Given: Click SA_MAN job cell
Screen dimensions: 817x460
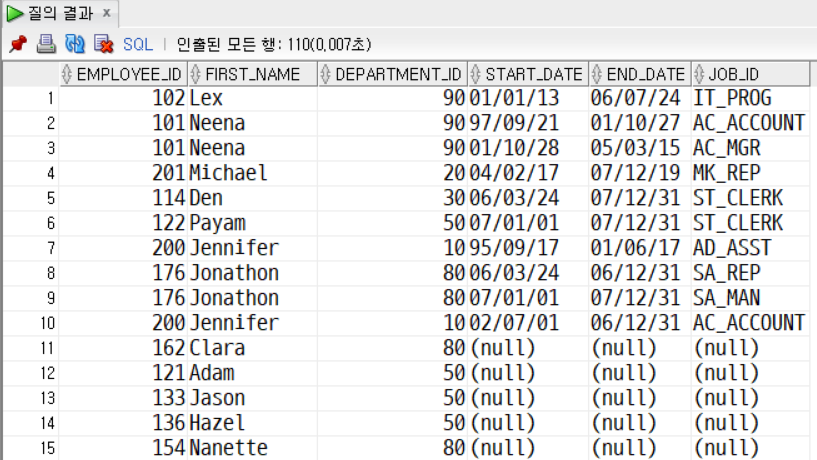Looking at the screenshot, I should pos(751,298).
